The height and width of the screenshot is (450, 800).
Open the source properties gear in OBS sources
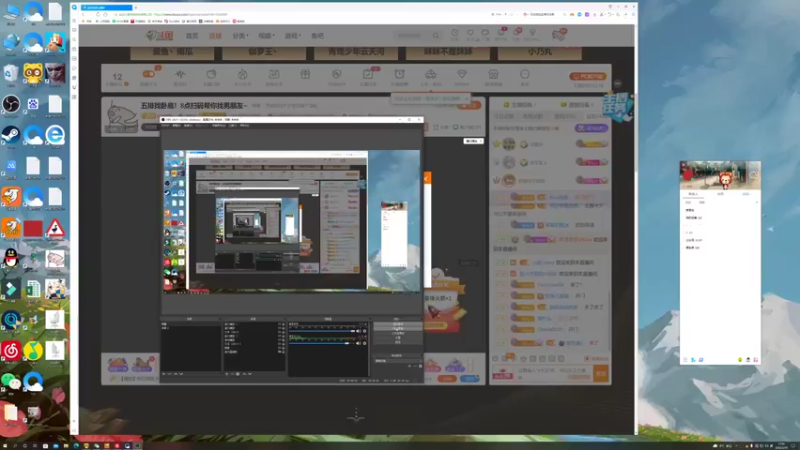tap(238, 374)
